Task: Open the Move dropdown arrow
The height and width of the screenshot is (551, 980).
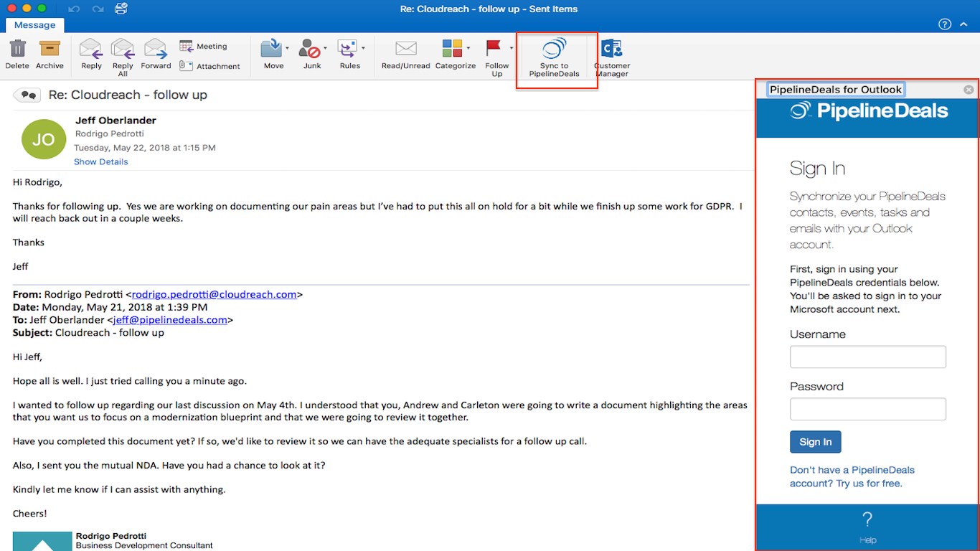Action: (288, 48)
